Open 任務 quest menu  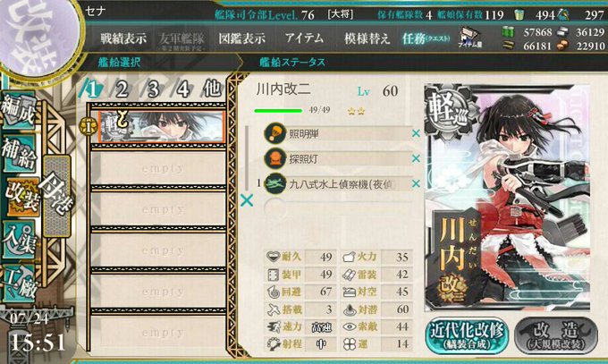pos(426,38)
